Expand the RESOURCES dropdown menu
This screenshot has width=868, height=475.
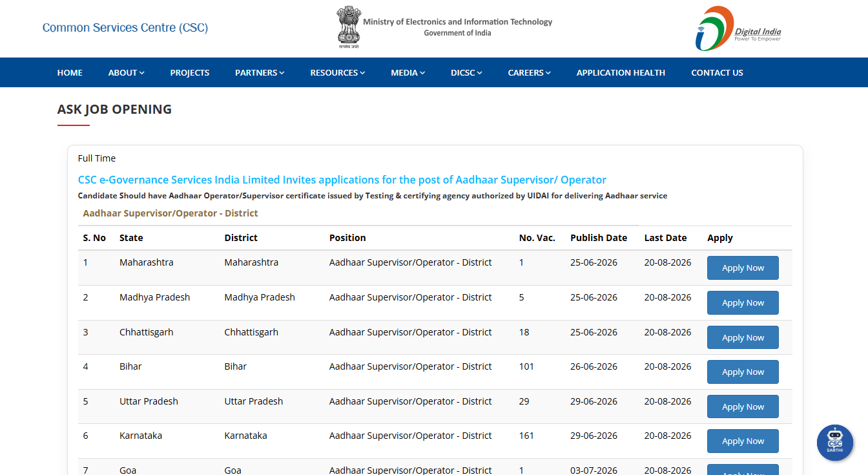[338, 73]
